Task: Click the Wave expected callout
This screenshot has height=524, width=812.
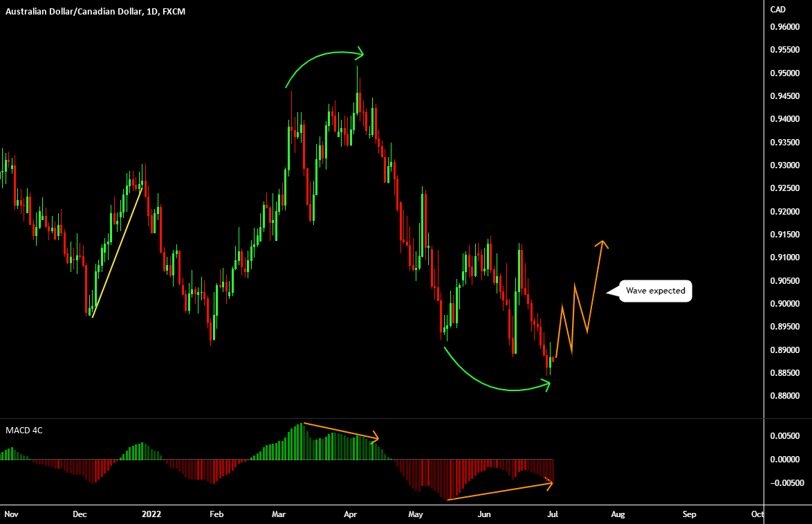Action: point(655,291)
